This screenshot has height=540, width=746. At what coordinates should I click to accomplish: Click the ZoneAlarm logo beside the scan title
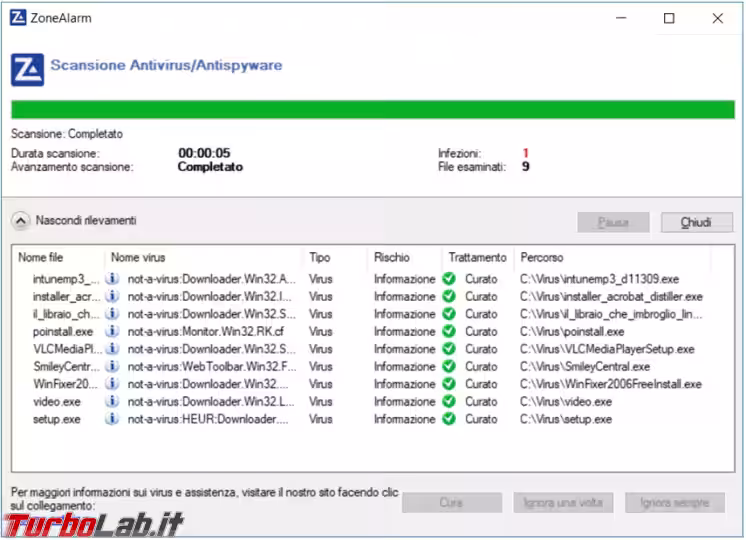28,69
